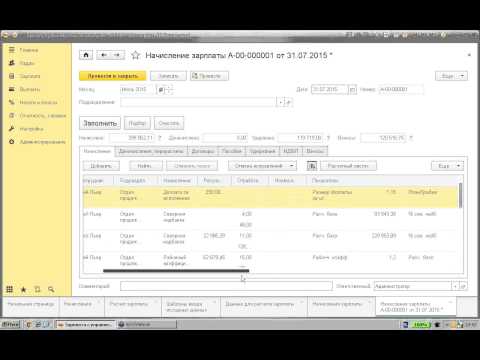The image size is (480, 360).
Task: Switch to the Доначисления, перерасчеты tab
Action: coord(151,151)
